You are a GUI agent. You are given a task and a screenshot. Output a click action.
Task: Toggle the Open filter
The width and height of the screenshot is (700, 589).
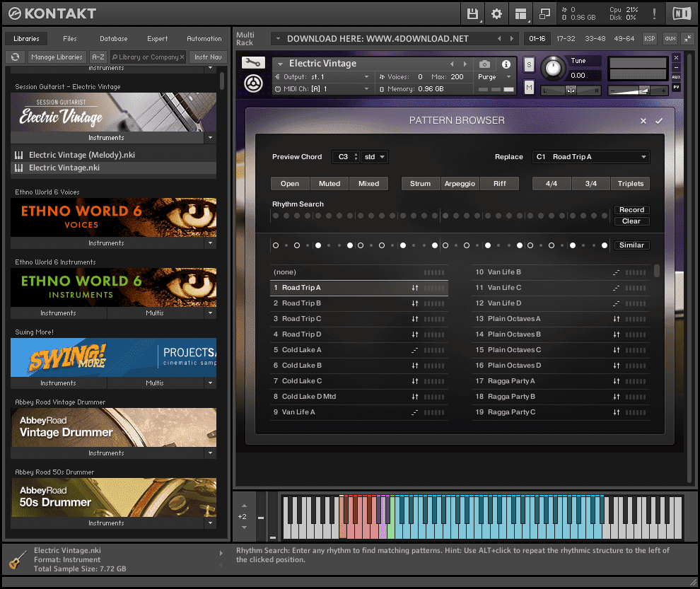[290, 184]
